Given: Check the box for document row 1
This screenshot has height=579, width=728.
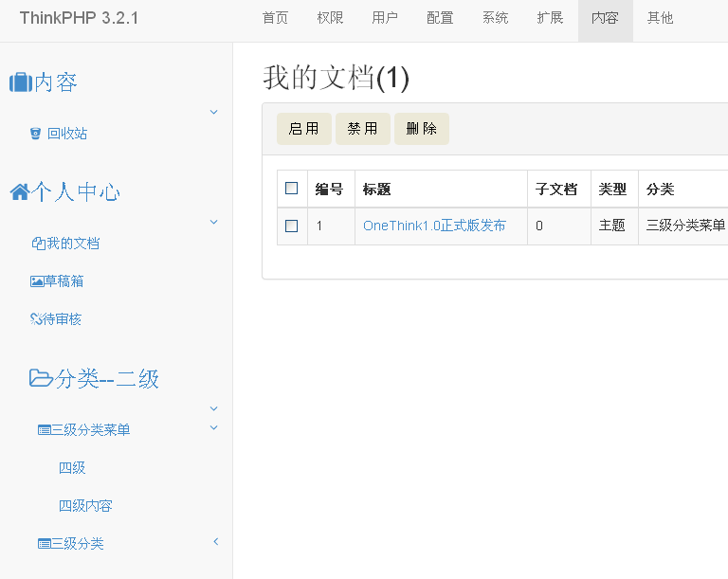Looking at the screenshot, I should (x=292, y=226).
